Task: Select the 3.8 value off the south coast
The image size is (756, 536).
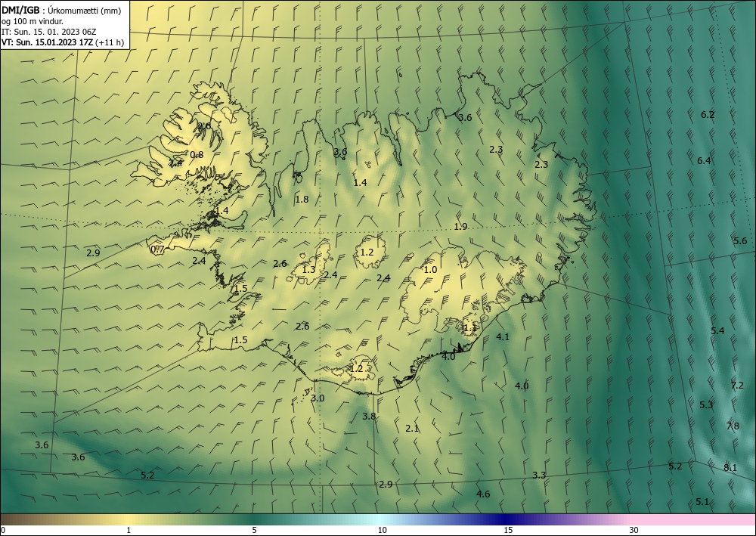Action: [369, 416]
